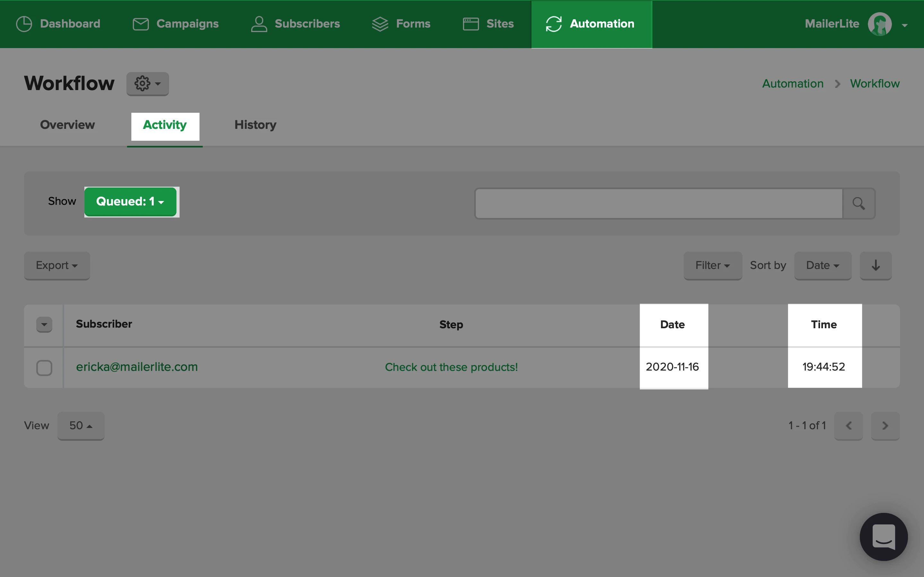The image size is (924, 577).
Task: Go to next page arrow
Action: coord(885,425)
